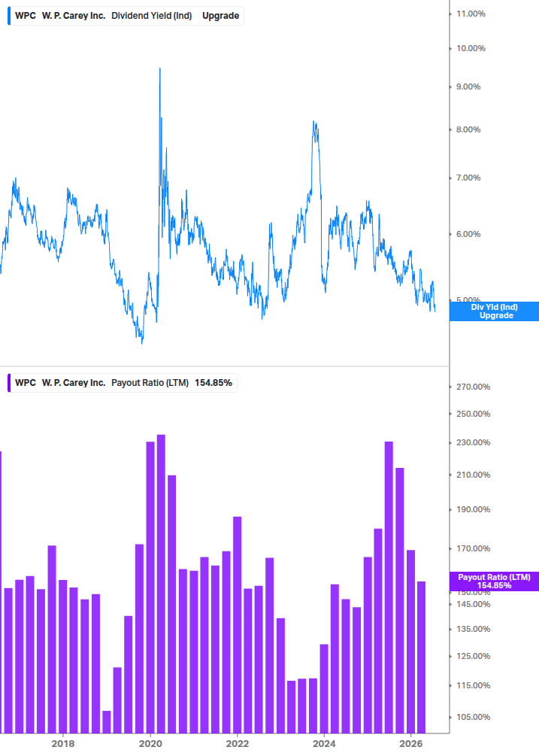Click the 154.85% value in Payout Ratio legend
This screenshot has height=756, width=539.
213,383
